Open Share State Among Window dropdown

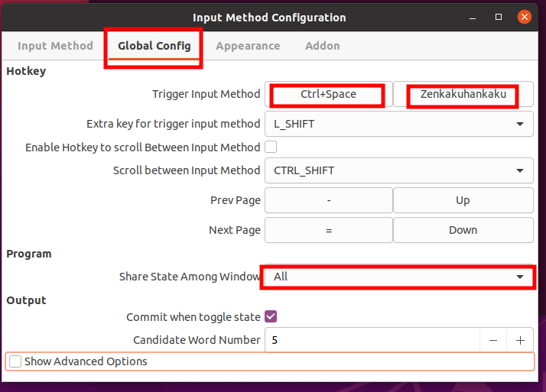click(399, 277)
